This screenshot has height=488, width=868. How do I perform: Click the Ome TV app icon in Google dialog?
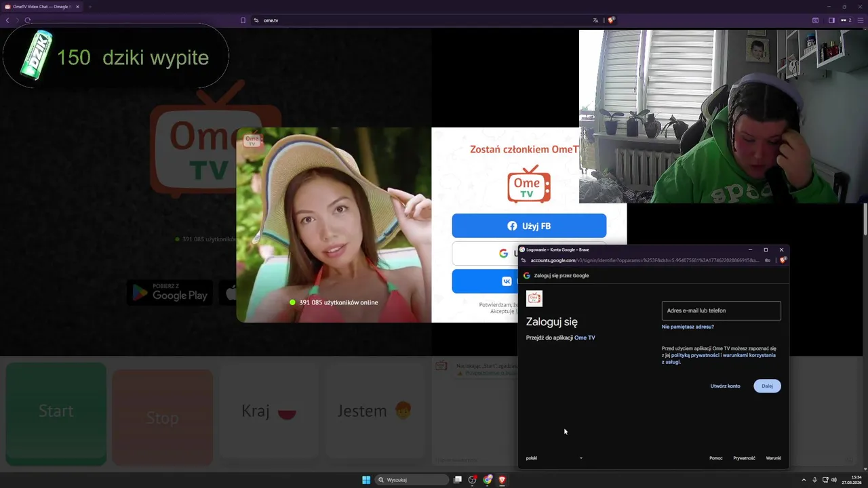534,298
